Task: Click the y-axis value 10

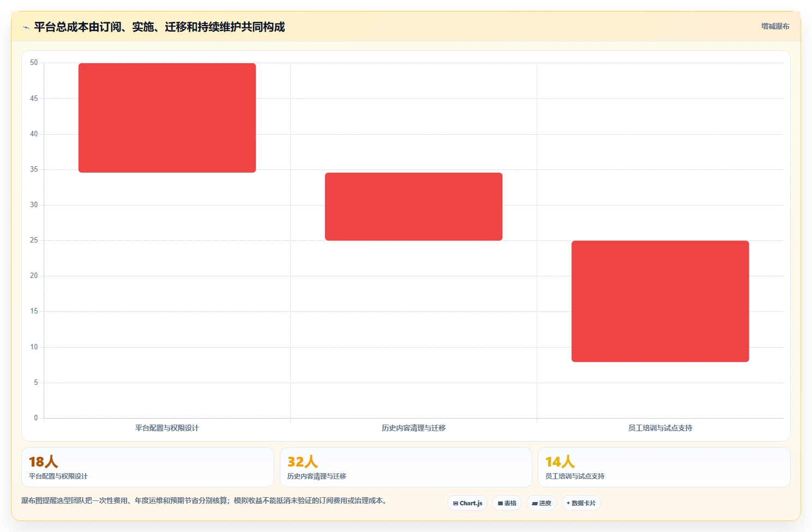Action: tap(34, 347)
